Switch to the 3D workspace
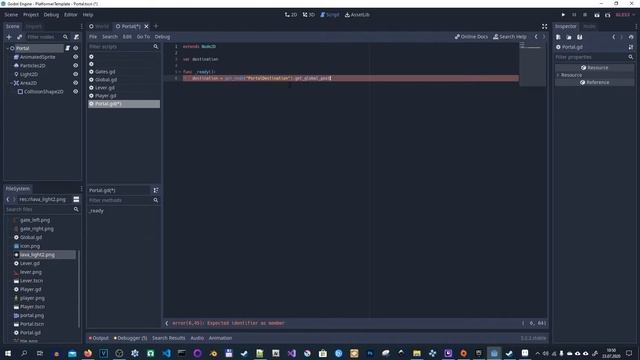The image size is (640, 360). (309, 15)
